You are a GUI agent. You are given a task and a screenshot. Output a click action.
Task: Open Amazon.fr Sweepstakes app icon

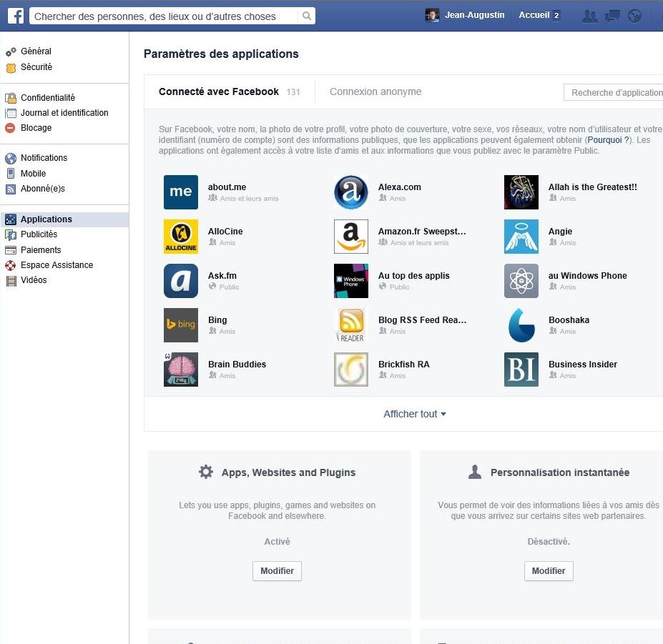351,236
